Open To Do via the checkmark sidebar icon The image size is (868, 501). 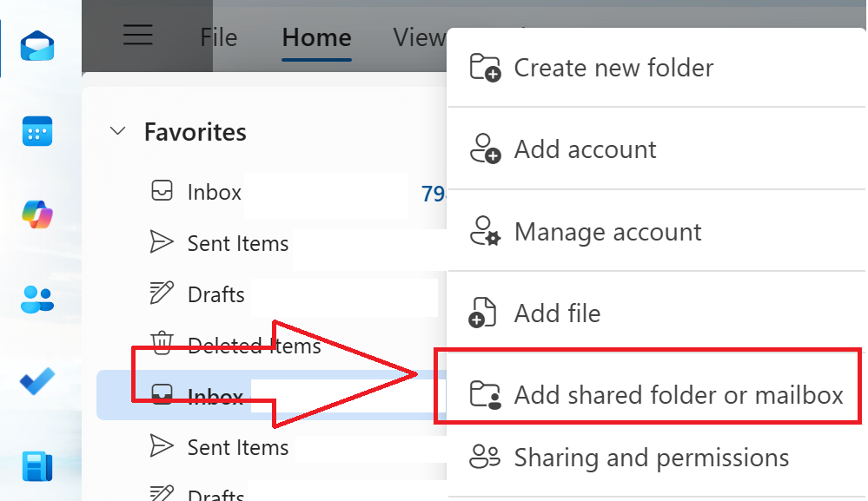pos(36,380)
